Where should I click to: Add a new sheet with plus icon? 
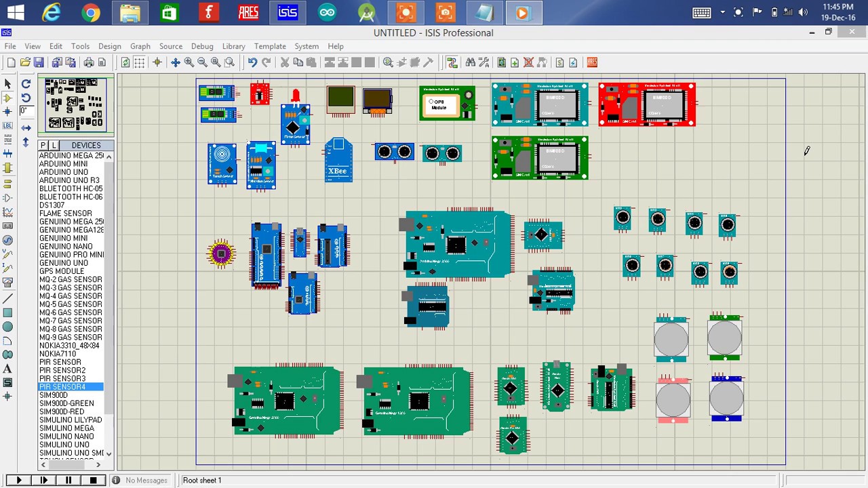point(515,62)
